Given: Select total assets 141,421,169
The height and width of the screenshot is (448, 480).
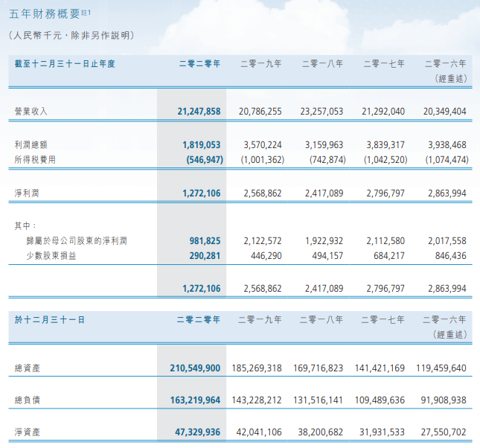Looking at the screenshot, I should point(380,368).
